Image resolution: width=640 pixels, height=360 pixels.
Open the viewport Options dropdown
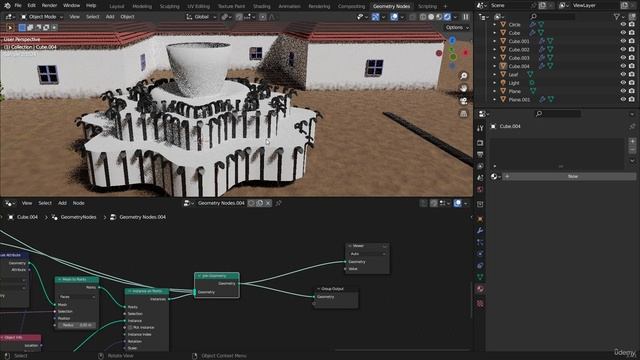457,27
